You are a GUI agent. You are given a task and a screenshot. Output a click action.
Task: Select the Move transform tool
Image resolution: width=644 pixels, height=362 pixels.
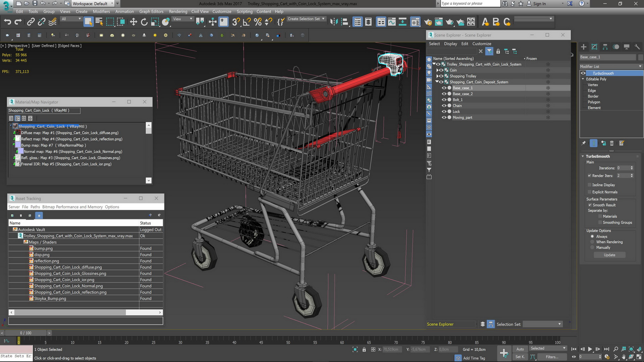pyautogui.click(x=133, y=22)
